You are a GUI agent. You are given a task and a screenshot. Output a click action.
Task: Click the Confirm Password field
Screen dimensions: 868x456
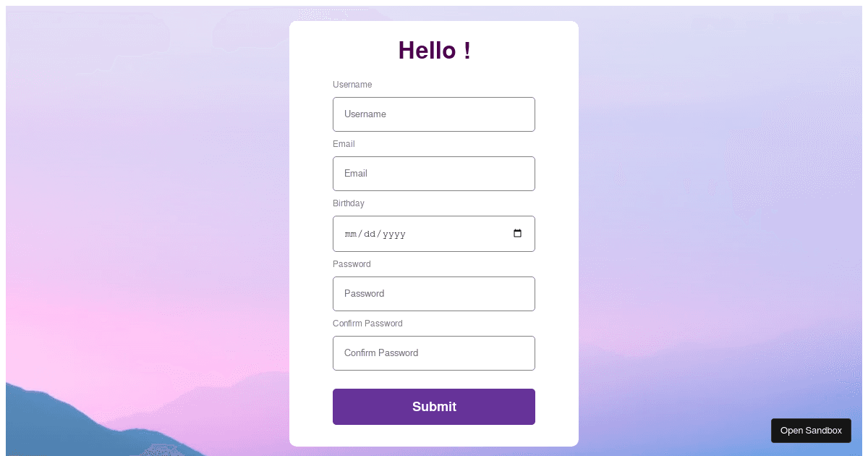434,352
